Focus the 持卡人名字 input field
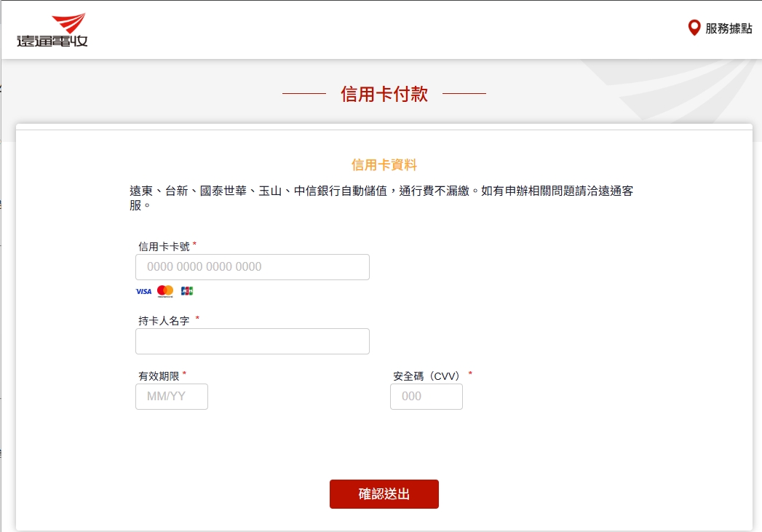 click(x=253, y=341)
